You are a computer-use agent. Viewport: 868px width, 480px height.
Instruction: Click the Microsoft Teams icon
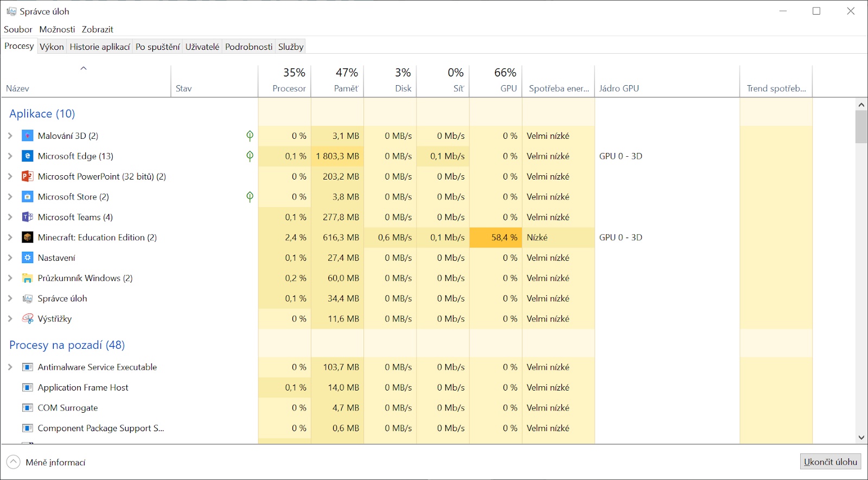coord(27,217)
